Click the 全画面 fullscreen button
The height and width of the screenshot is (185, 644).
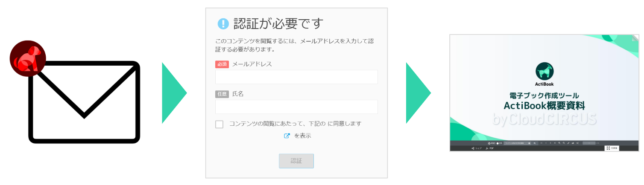(x=612, y=148)
